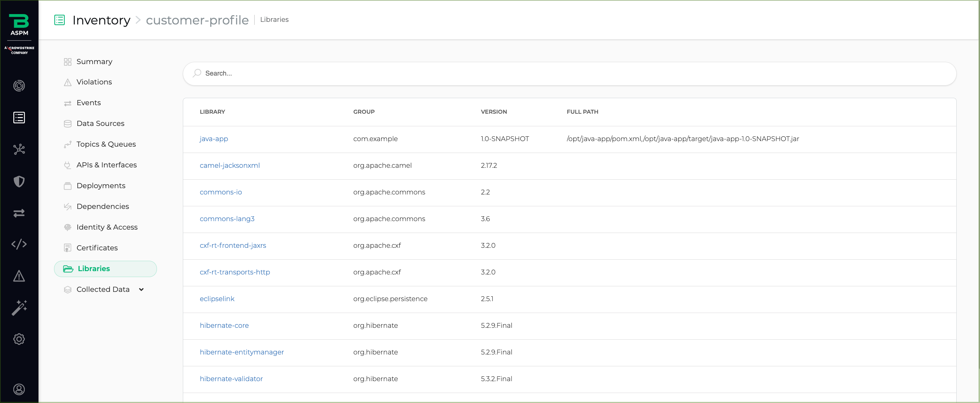The height and width of the screenshot is (403, 980).
Task: Open the cxf-rt-transports-http library link
Action: [235, 272]
